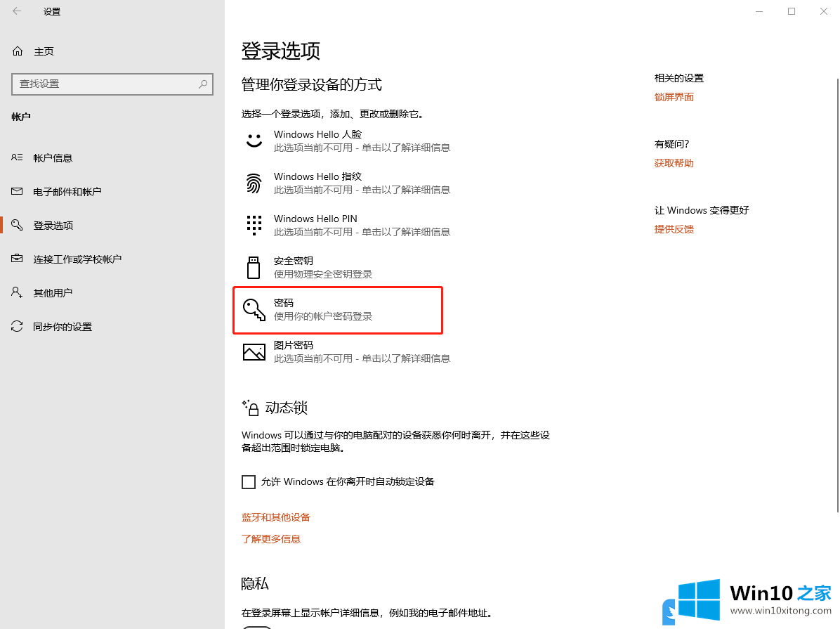Maximize the Settings window
This screenshot has height=629, width=840.
click(x=792, y=11)
